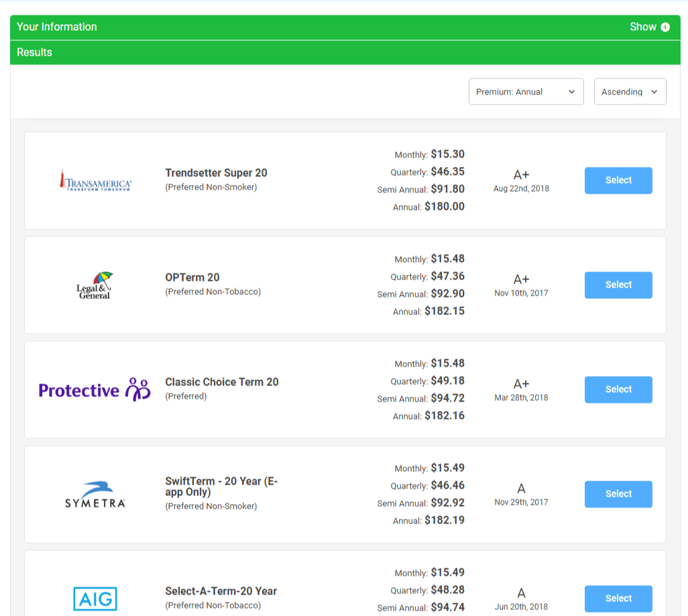Click the Classic Choice Term 20 title

[x=221, y=381]
